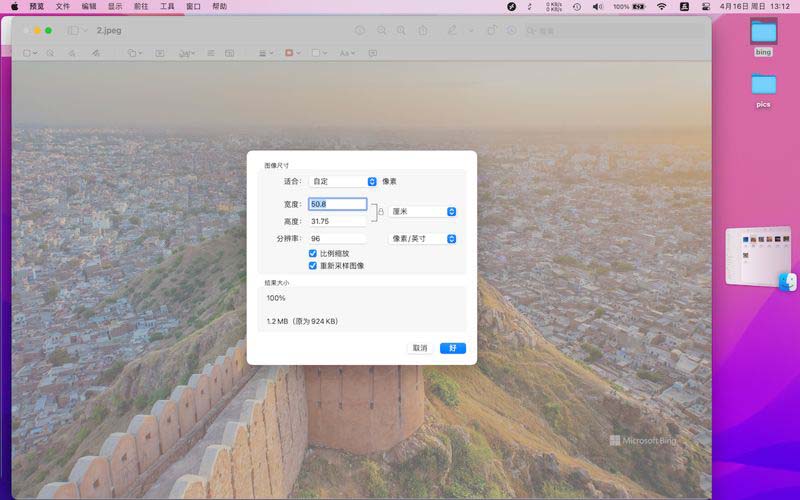Click the markup pen icon
The image size is (800, 500).
[453, 30]
